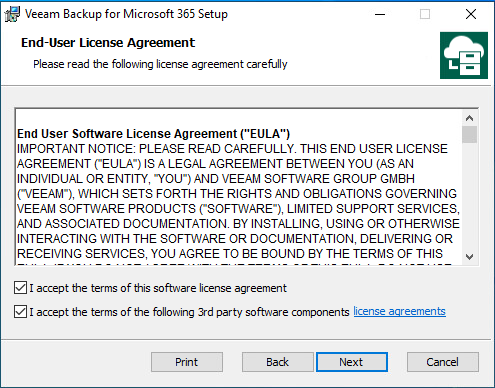Click the EULA heading in the text box
The image size is (495, 388).
(x=153, y=134)
